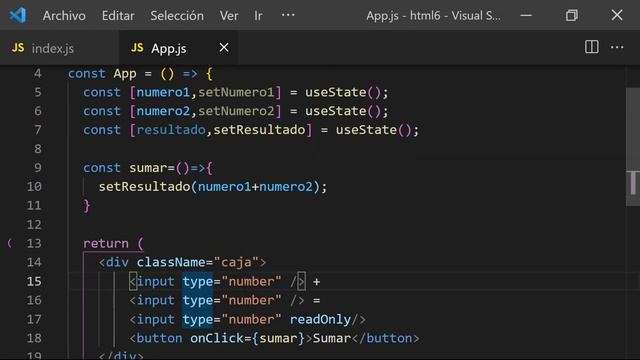The height and width of the screenshot is (360, 640).
Task: Click 'onClick' attribute on line 18
Action: [x=217, y=338]
